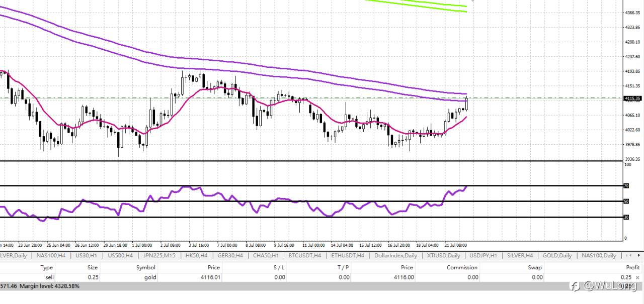644x304 pixels.
Task: Click the T/P value 0.00 of the gold order
Action: click(343, 277)
